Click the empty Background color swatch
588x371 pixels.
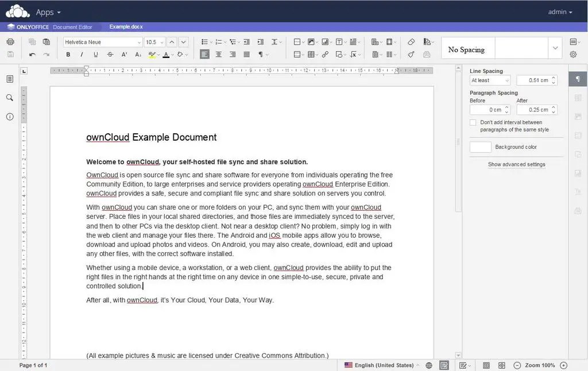[x=481, y=147]
